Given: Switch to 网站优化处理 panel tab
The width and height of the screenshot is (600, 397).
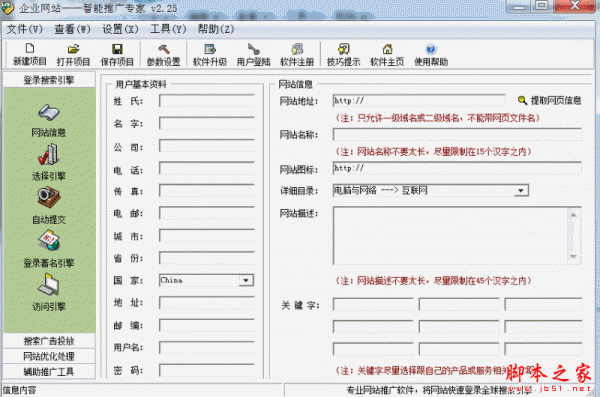Looking at the screenshot, I should point(49,356).
